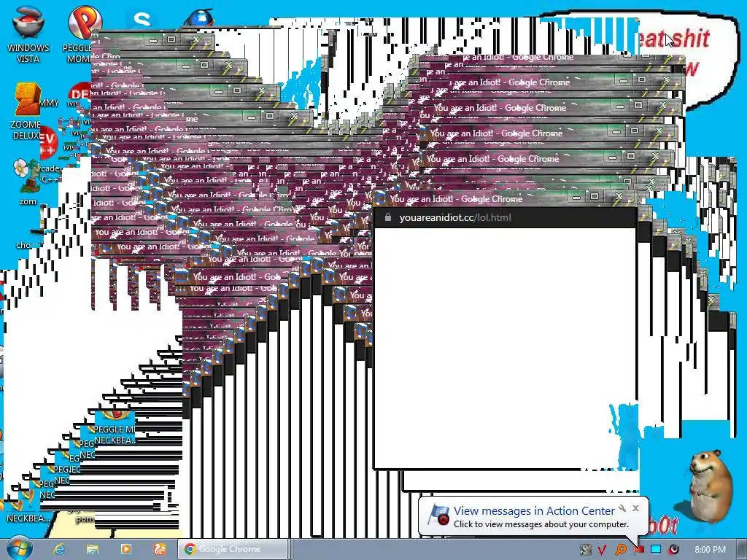747x560 pixels.
Task: Open the blue monitor network tray icon
Action: 656,550
